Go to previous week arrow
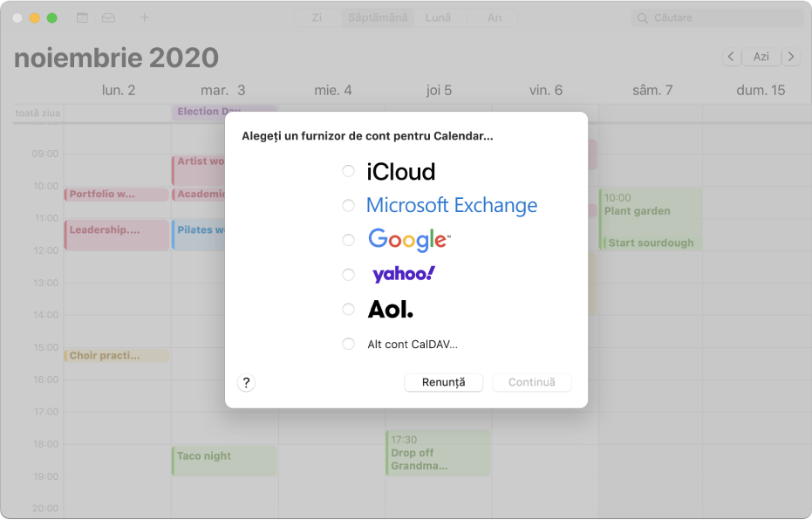Screen dimensions: 812x520 (731, 57)
